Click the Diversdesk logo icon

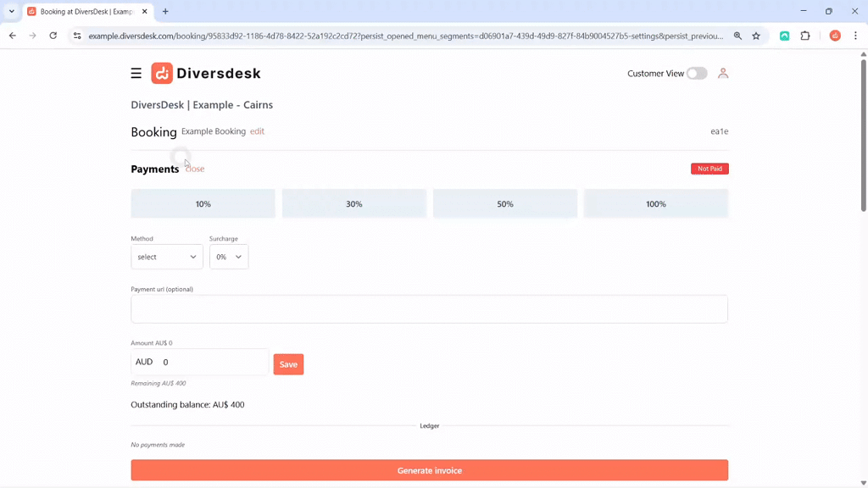point(162,73)
